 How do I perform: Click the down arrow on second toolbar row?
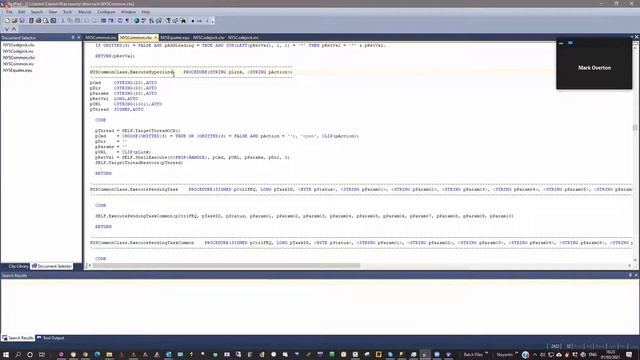coord(7,29)
